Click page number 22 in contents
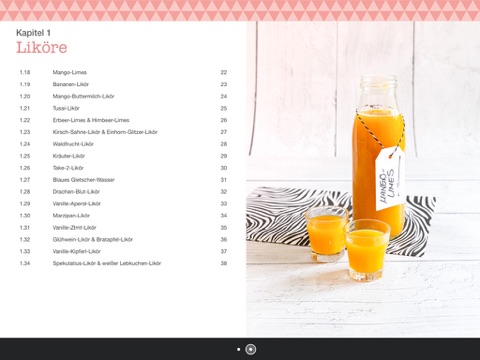 click(x=224, y=72)
